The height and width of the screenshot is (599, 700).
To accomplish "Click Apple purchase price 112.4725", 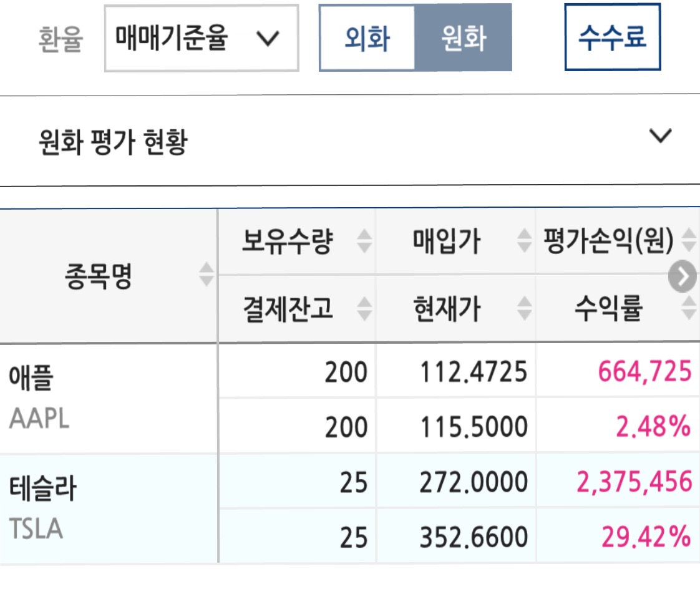I will pos(474,372).
